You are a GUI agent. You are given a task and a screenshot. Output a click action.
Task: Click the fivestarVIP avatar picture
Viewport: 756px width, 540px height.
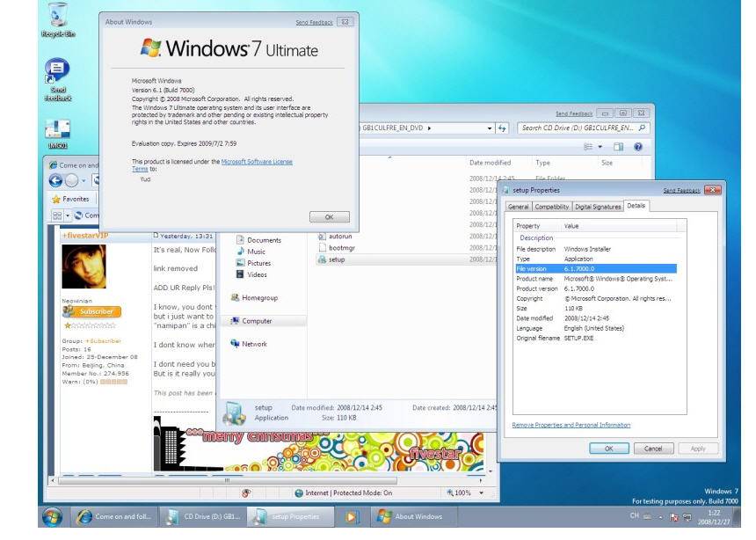(84, 266)
